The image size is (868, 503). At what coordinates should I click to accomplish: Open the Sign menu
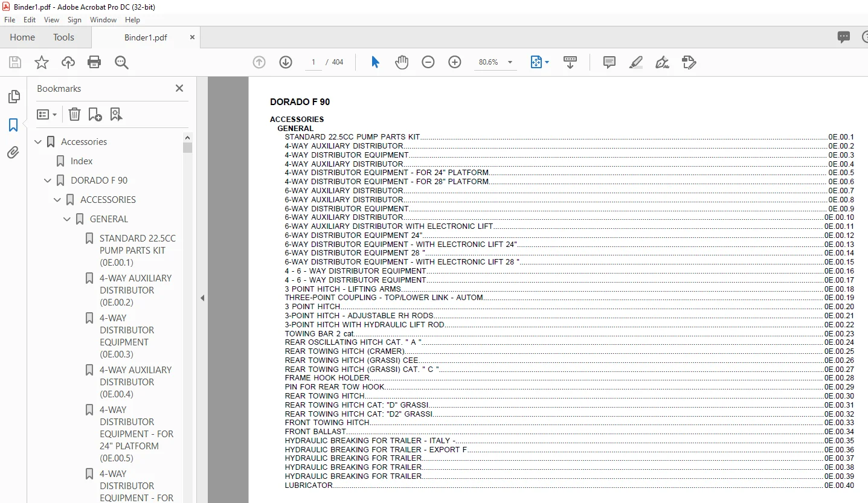click(x=74, y=20)
